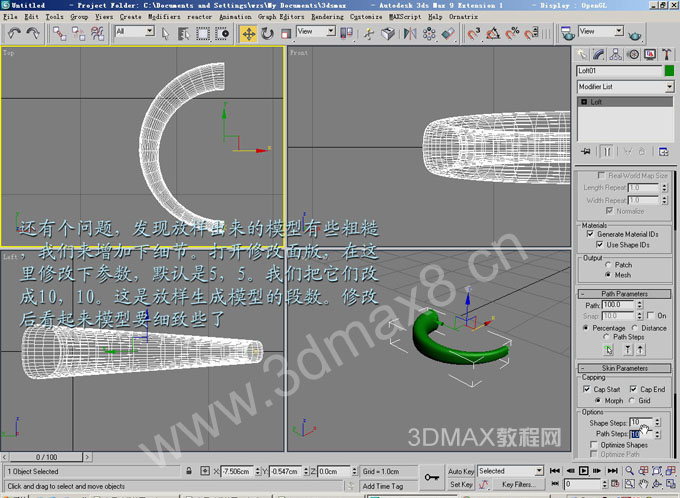Open the key mode Selected dropdown
Image resolution: width=680 pixels, height=498 pixels.
point(511,471)
